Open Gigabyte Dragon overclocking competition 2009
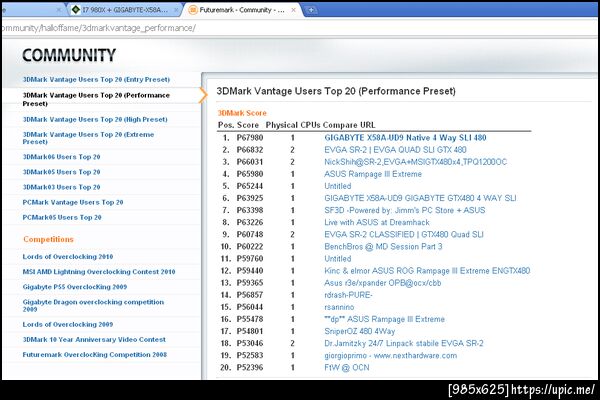The height and width of the screenshot is (400, 600). pyautogui.click(x=93, y=305)
